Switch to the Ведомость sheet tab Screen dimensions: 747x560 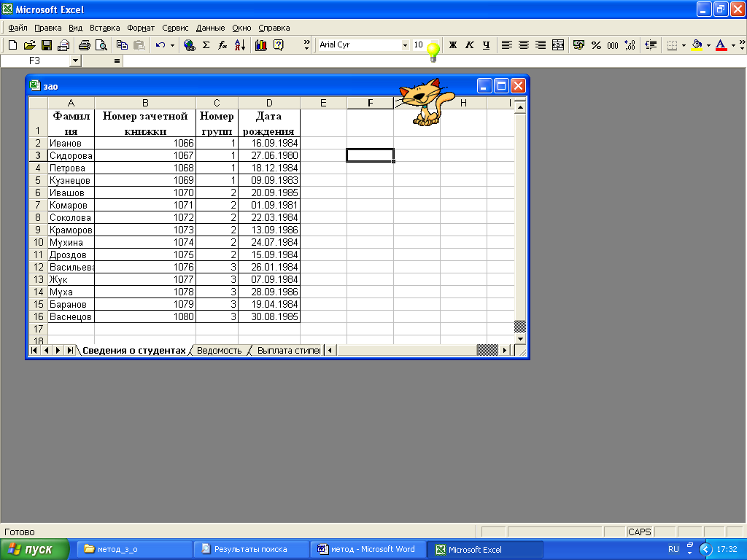(x=219, y=351)
